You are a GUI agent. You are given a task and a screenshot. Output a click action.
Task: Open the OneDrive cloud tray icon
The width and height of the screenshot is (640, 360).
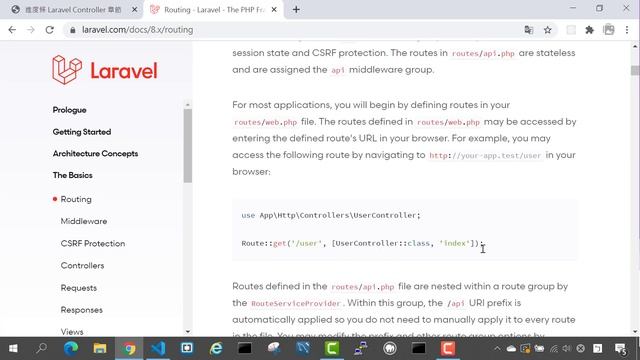(x=511, y=349)
